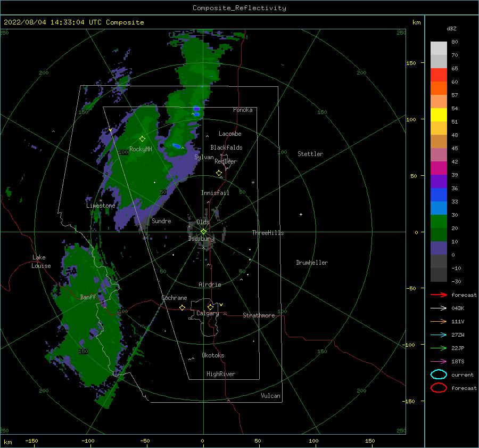Click the Vulcan town label
The image size is (479, 448).
[271, 396]
